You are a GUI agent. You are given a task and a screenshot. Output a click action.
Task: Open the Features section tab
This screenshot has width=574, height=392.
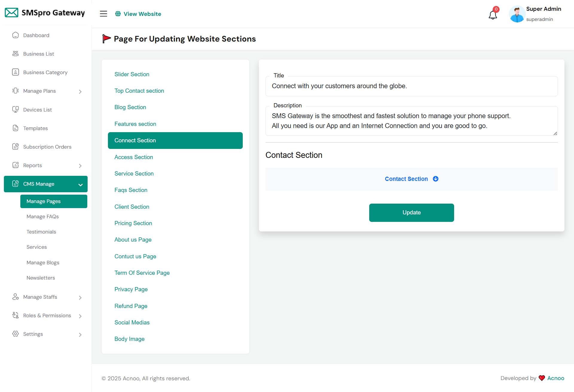click(x=135, y=124)
